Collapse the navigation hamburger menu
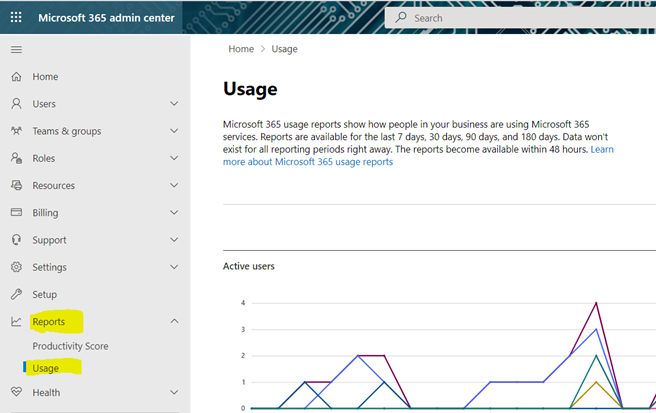The height and width of the screenshot is (413, 656). coord(16,49)
